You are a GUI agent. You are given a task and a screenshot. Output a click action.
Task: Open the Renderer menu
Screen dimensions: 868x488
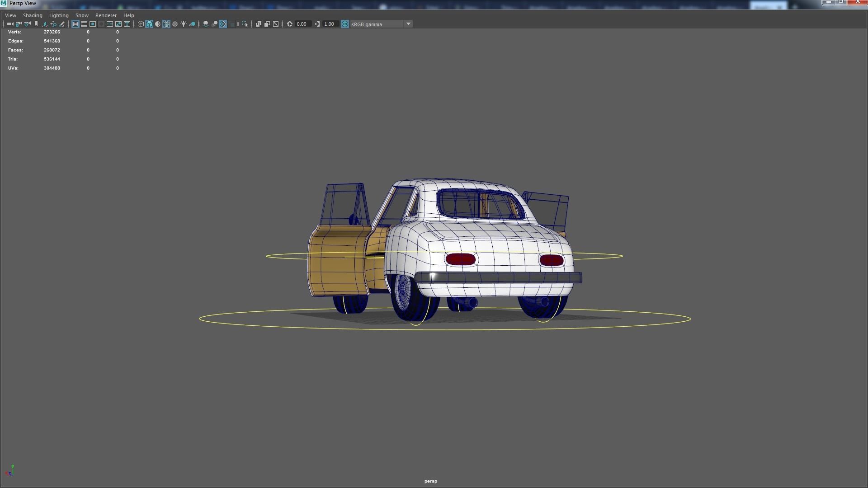(x=106, y=15)
